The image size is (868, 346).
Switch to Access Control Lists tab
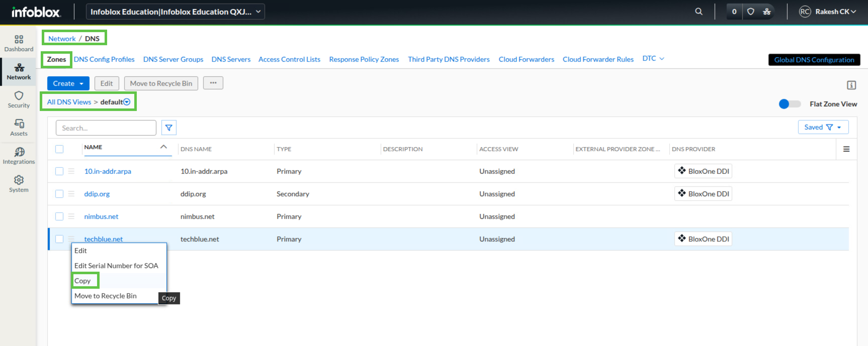[289, 59]
